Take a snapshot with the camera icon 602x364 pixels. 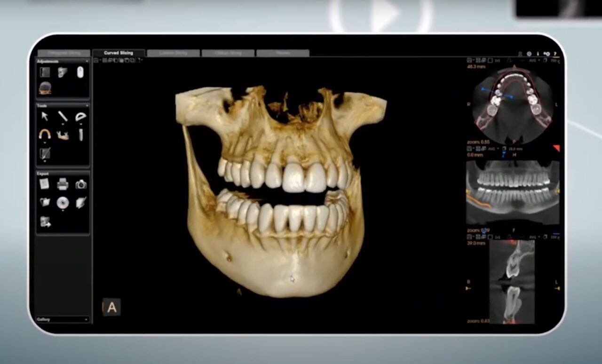tap(80, 184)
